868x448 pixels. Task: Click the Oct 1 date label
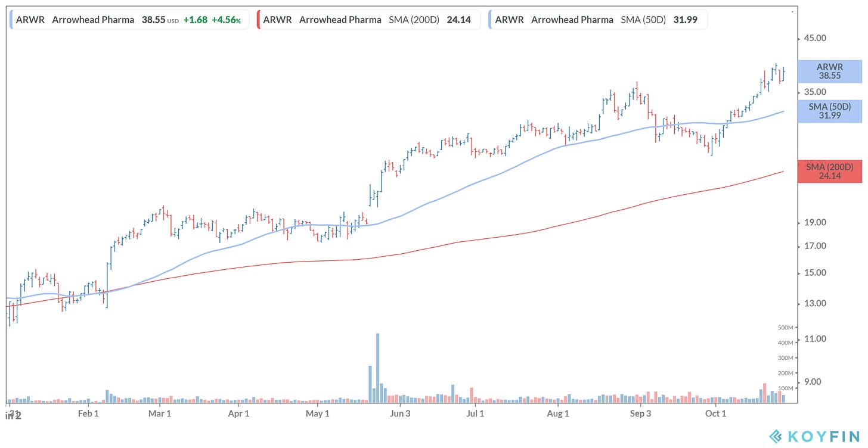pos(715,413)
